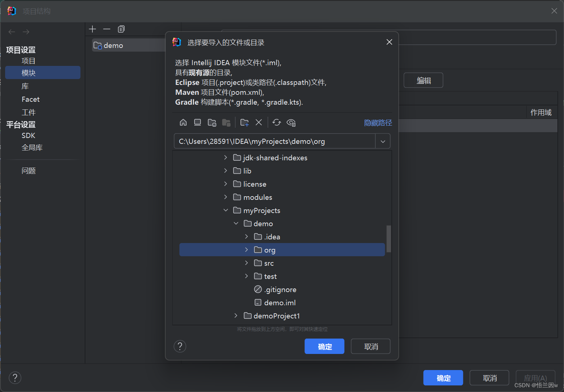Cancel the file chooser dialog with 取消
Screen dimensions: 564x392
point(371,346)
